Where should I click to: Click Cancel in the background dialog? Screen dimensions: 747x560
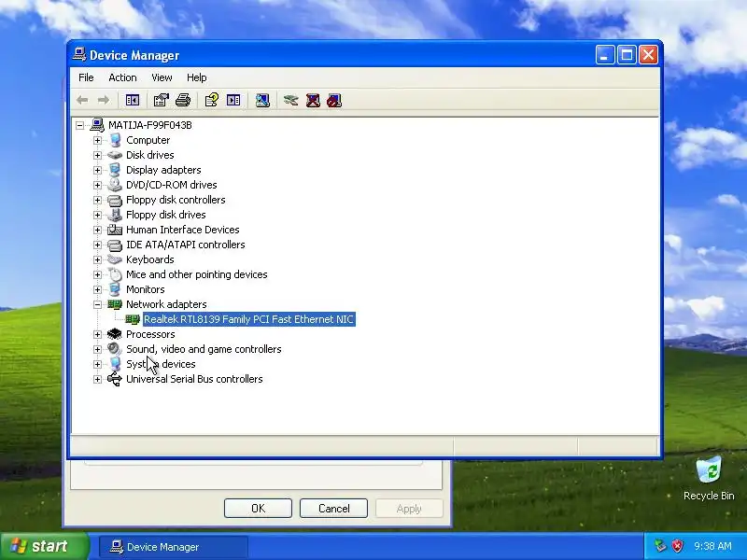click(x=333, y=508)
